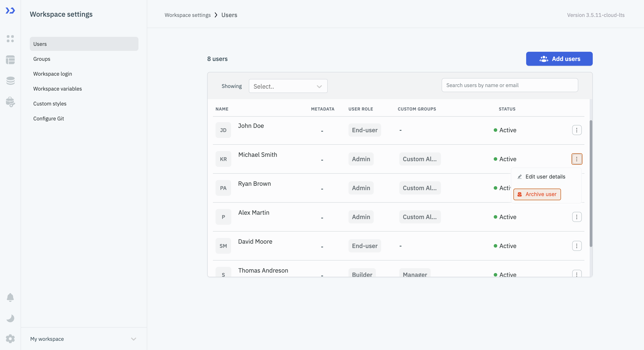Image resolution: width=644 pixels, height=350 pixels.
Task: Toggle dark mode with the moon icon
Action: [x=10, y=318]
